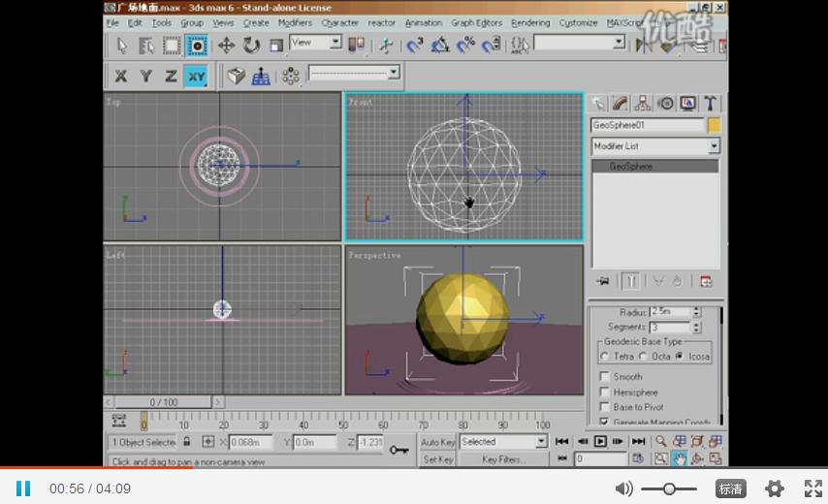Viewport: 828px width, 504px height.
Task: Open the Hierarchy command panel tab
Action: (x=642, y=104)
